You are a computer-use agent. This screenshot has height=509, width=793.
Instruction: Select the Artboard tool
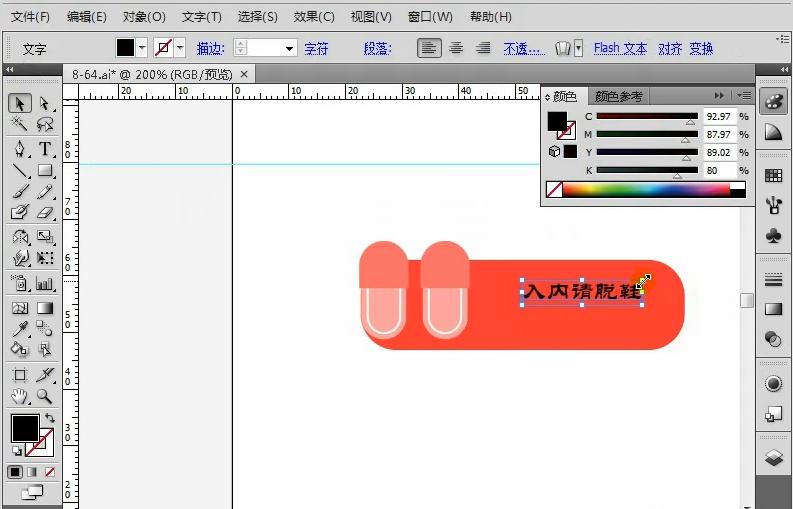tap(20, 375)
